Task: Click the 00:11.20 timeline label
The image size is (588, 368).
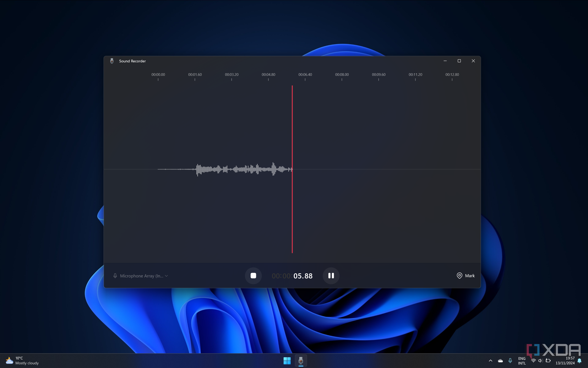Action: 415,74
